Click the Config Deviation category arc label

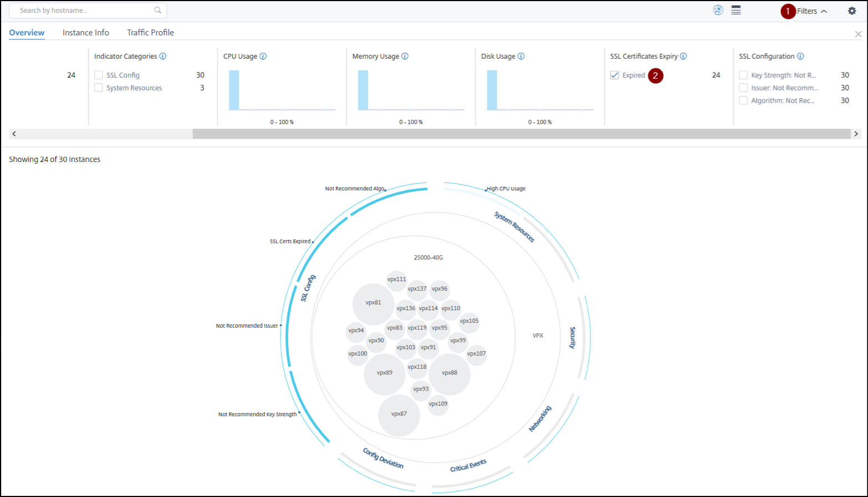(x=383, y=458)
